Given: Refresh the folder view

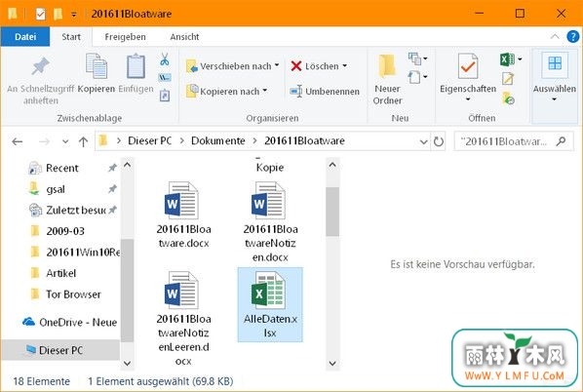Looking at the screenshot, I should [x=439, y=141].
